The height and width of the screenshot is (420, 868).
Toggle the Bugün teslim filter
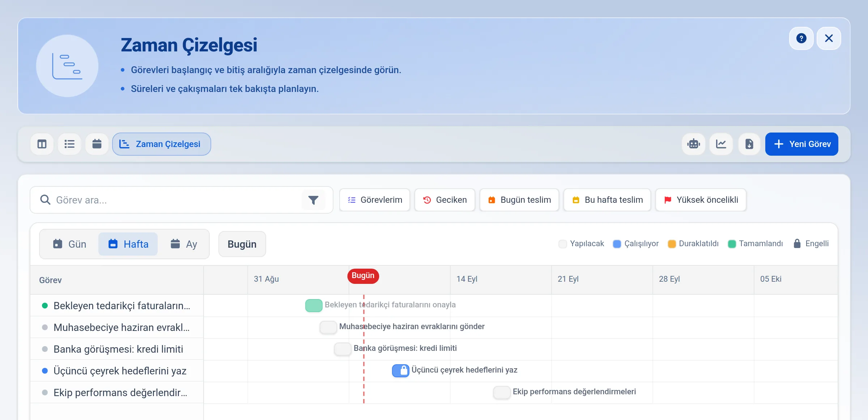[519, 200]
